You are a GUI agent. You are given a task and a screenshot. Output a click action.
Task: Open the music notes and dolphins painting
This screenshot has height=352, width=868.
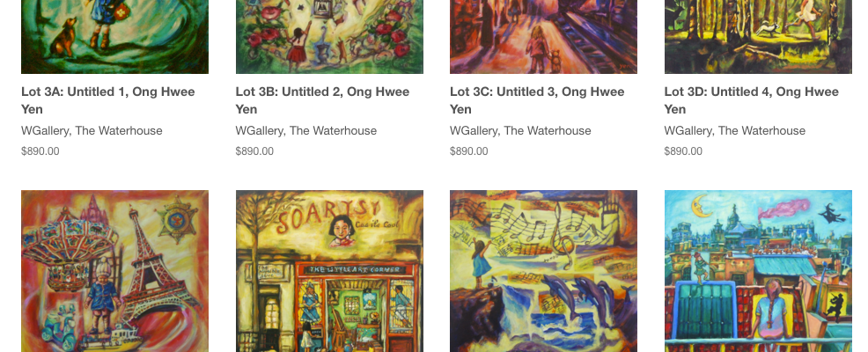tap(544, 271)
